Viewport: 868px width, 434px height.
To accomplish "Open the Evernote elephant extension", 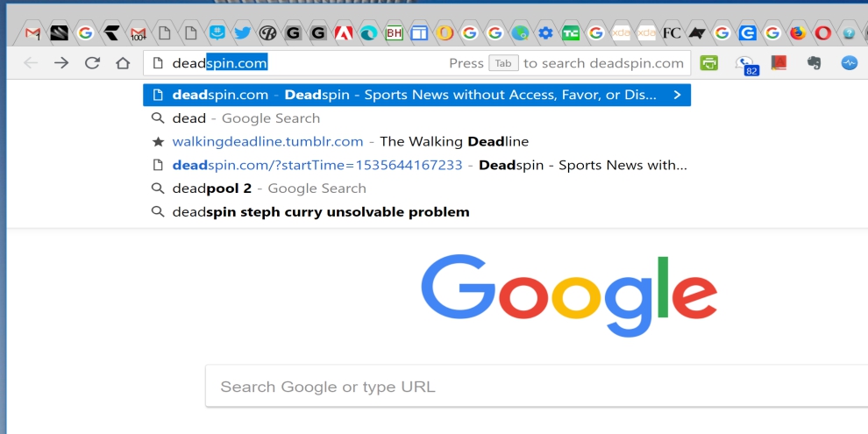I will (814, 63).
